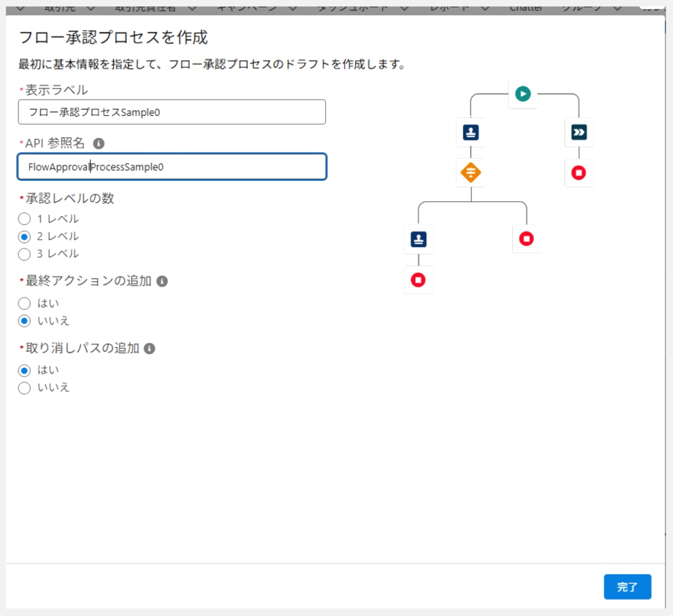Screen dimensions: 673x616
Task: Select the orange diamond decision icon
Action: [470, 173]
